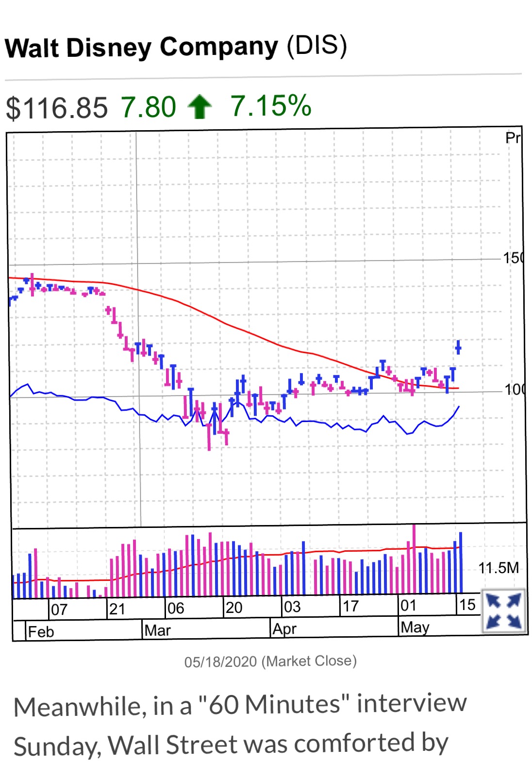
Task: Click the green up arrow indicator
Action: pyautogui.click(x=200, y=107)
